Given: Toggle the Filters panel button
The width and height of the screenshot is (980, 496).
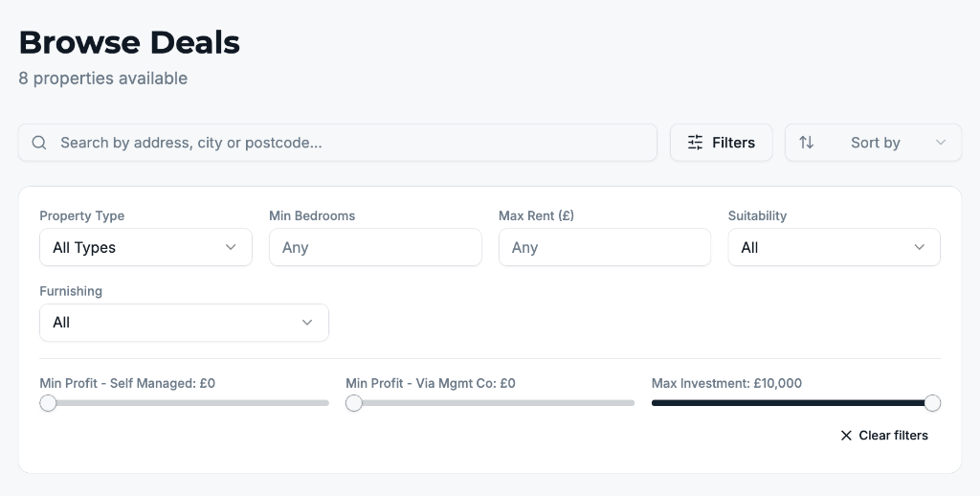Looking at the screenshot, I should pos(722,143).
